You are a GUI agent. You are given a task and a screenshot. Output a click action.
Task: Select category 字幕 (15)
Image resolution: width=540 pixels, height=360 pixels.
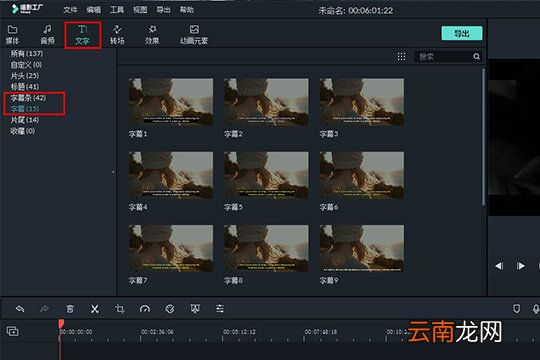pos(25,109)
